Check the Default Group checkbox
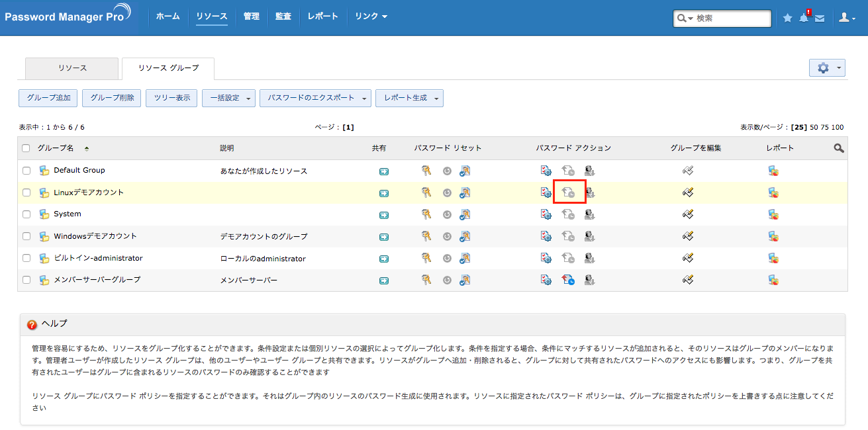 26,171
